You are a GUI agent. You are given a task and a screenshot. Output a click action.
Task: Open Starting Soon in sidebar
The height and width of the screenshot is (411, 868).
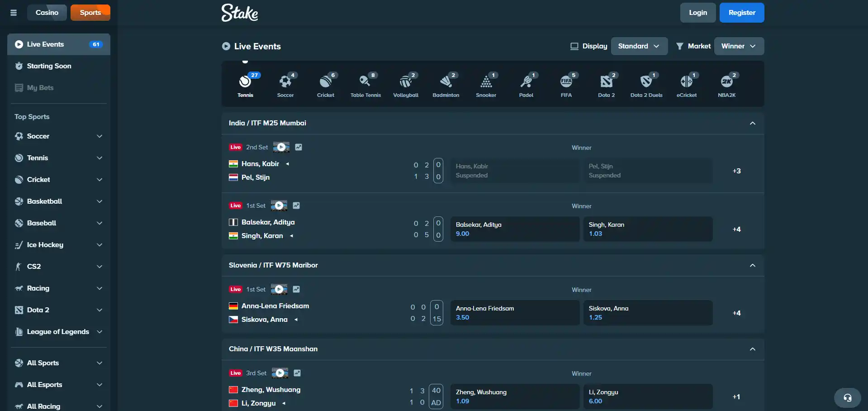click(59, 66)
